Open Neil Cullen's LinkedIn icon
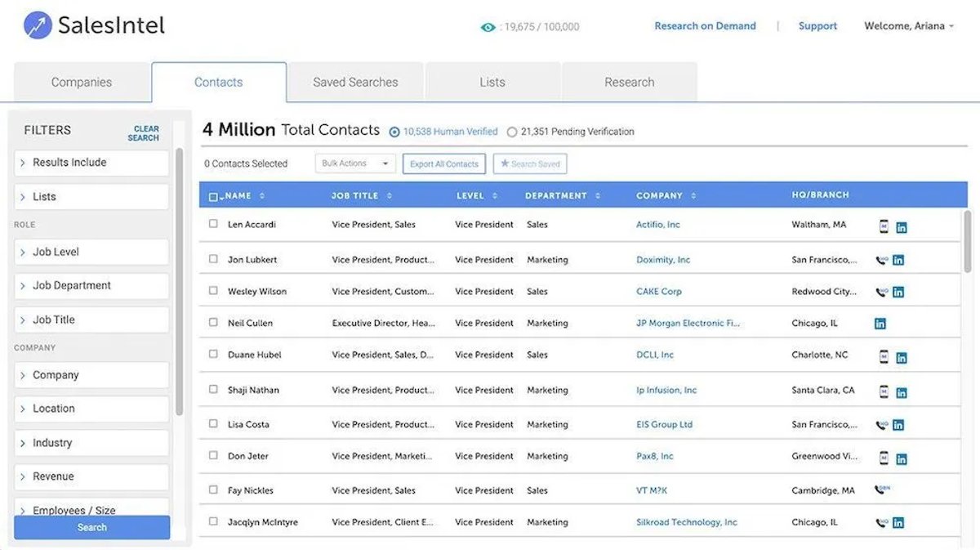Viewport: 980px width, 550px height. coord(880,324)
